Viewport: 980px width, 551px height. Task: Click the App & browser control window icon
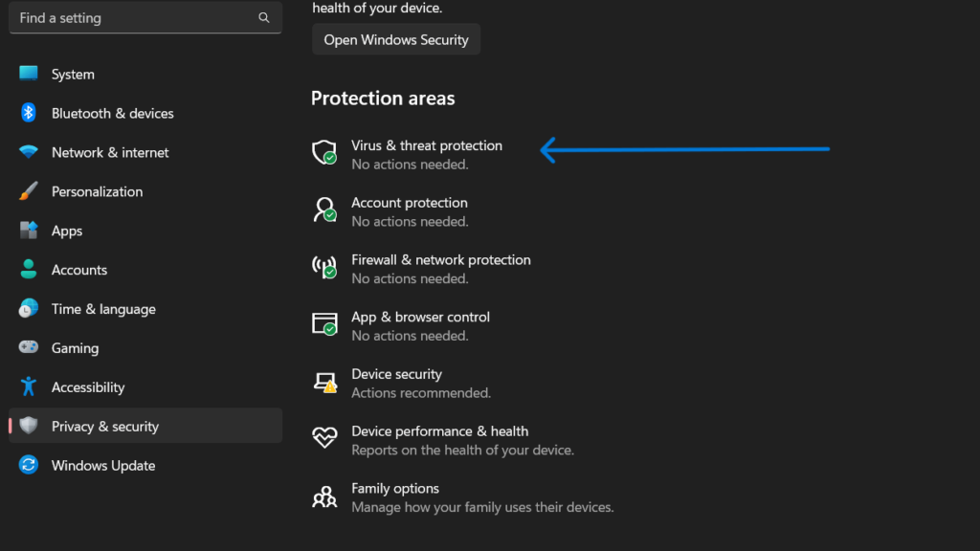pos(325,325)
